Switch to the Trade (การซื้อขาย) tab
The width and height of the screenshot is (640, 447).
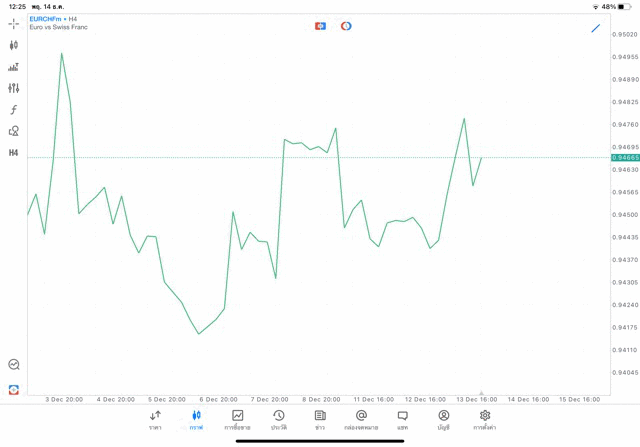coord(238,420)
